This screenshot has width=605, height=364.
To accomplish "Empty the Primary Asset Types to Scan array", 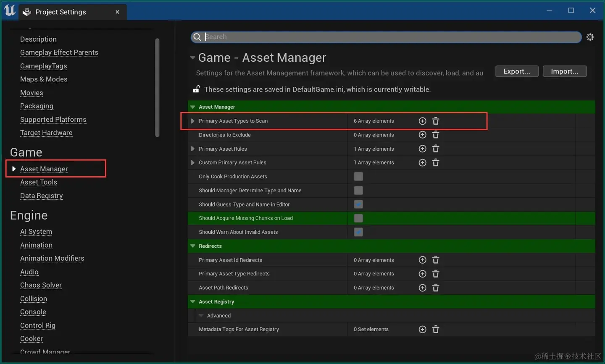I will 436,121.
